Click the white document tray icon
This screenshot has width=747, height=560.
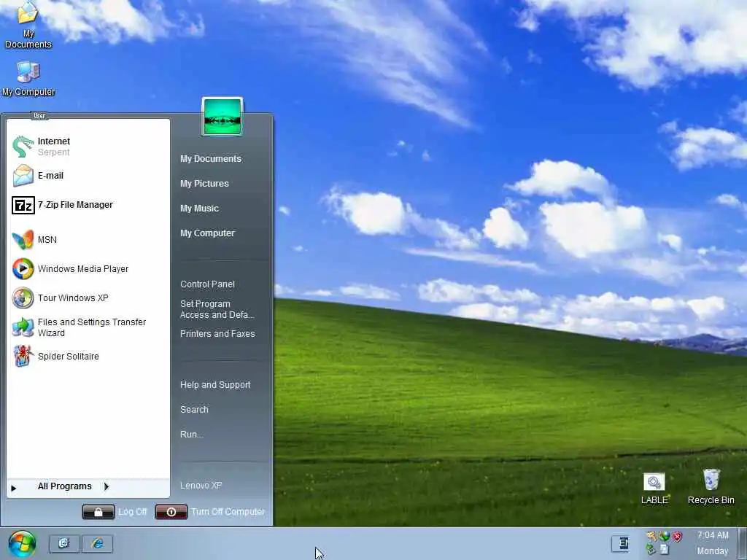664,550
